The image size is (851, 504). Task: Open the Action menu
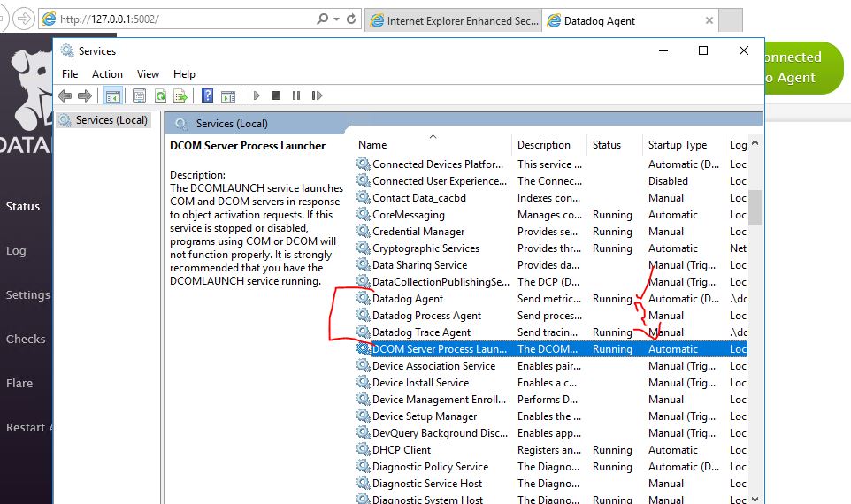tap(107, 74)
